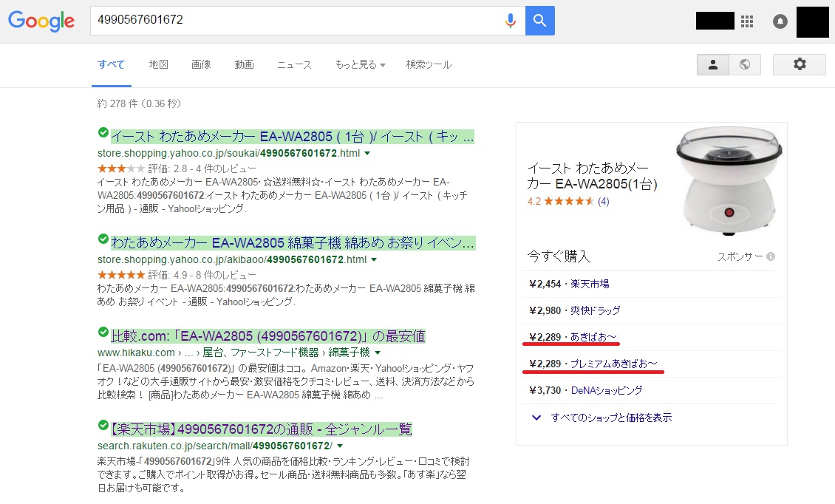
Task: Switch to the 画像 tab
Action: pyautogui.click(x=201, y=64)
